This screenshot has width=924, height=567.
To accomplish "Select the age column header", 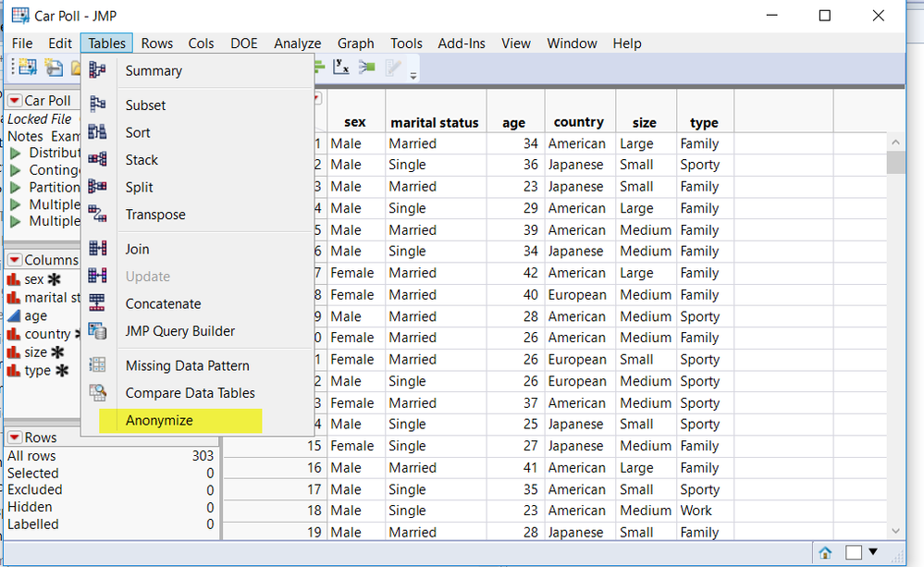I will click(x=514, y=123).
